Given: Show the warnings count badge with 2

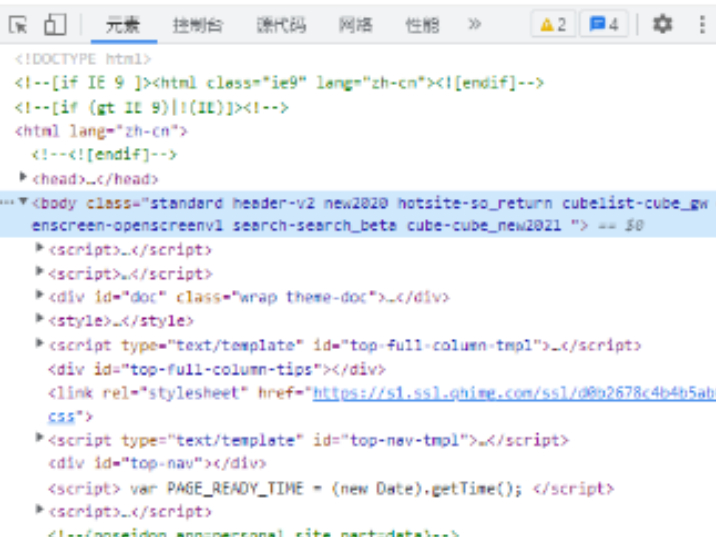Looking at the screenshot, I should (553, 24).
